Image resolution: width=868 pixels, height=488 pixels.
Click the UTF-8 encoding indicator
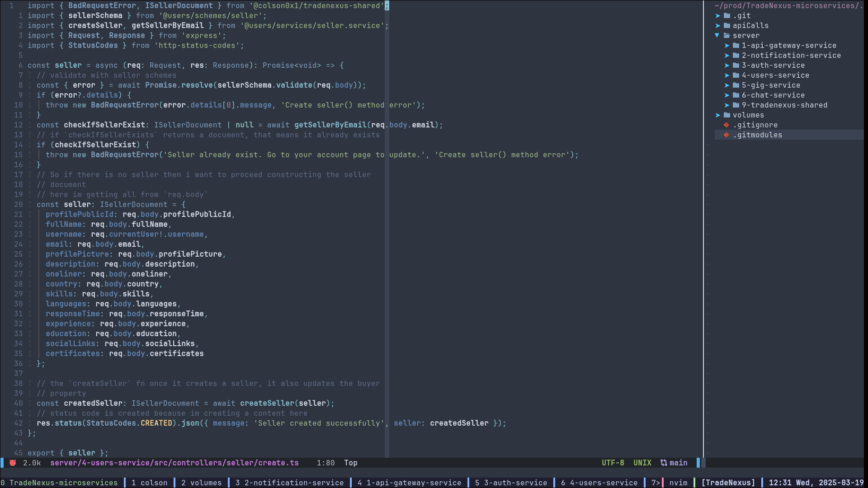click(x=613, y=463)
